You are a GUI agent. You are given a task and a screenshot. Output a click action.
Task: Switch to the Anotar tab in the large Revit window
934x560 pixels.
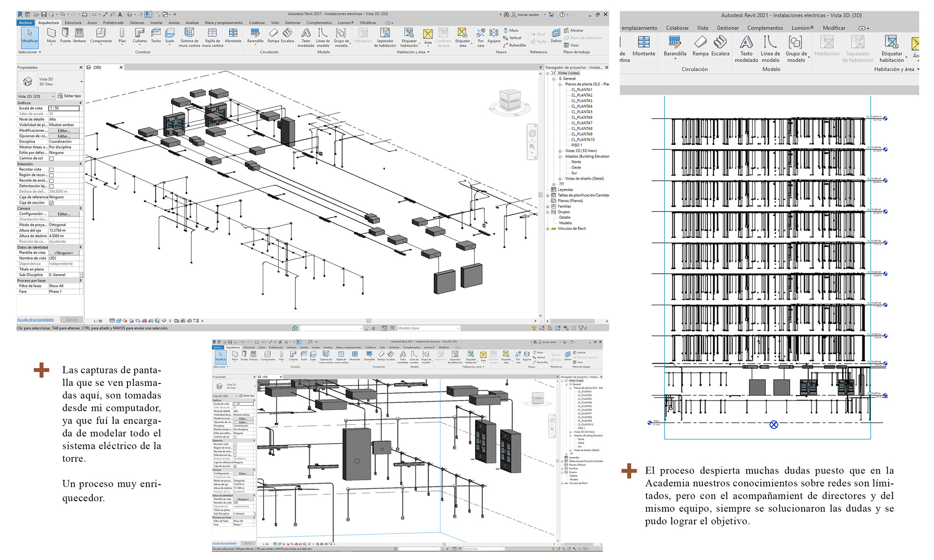point(174,22)
